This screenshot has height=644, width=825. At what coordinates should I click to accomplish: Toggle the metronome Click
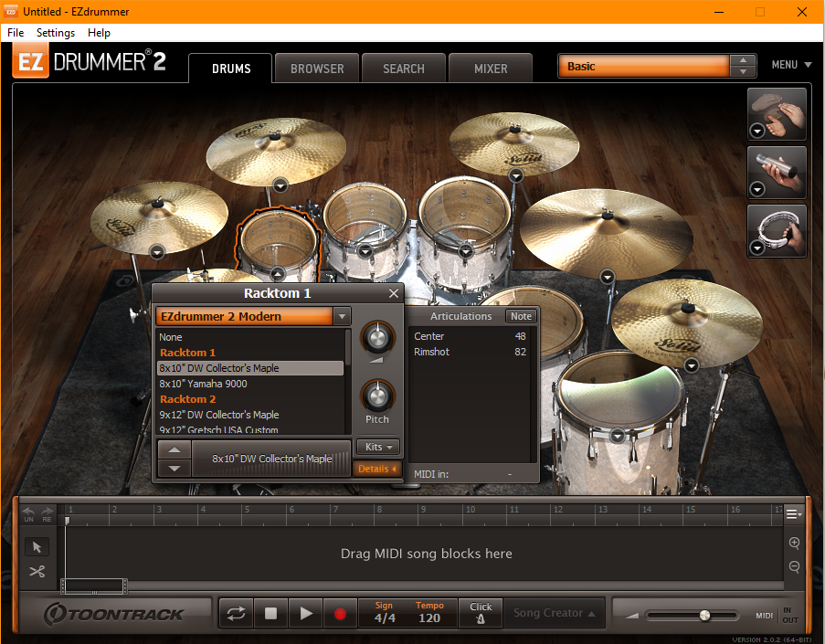coord(481,613)
